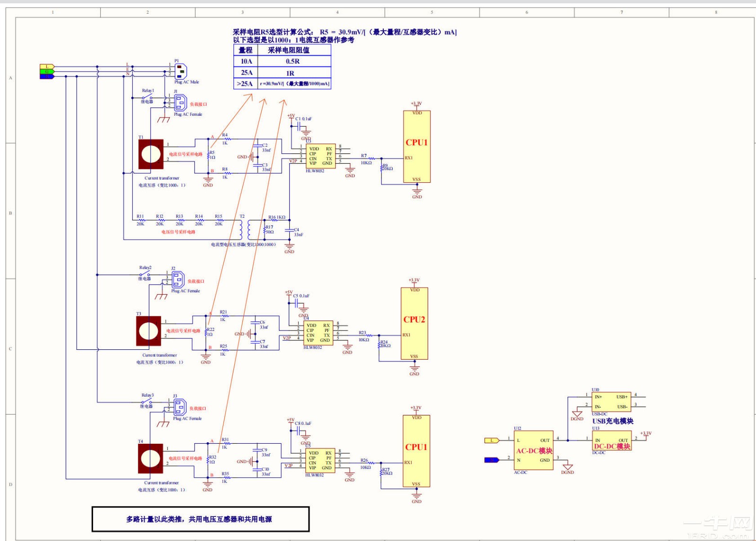Screen dimensions: 756x541
Task: Click the '采样电阻阻值' table header cell
Action: click(294, 50)
